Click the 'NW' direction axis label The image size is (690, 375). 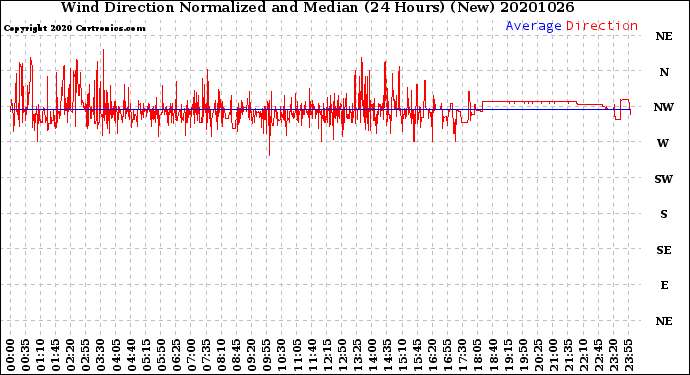[664, 107]
